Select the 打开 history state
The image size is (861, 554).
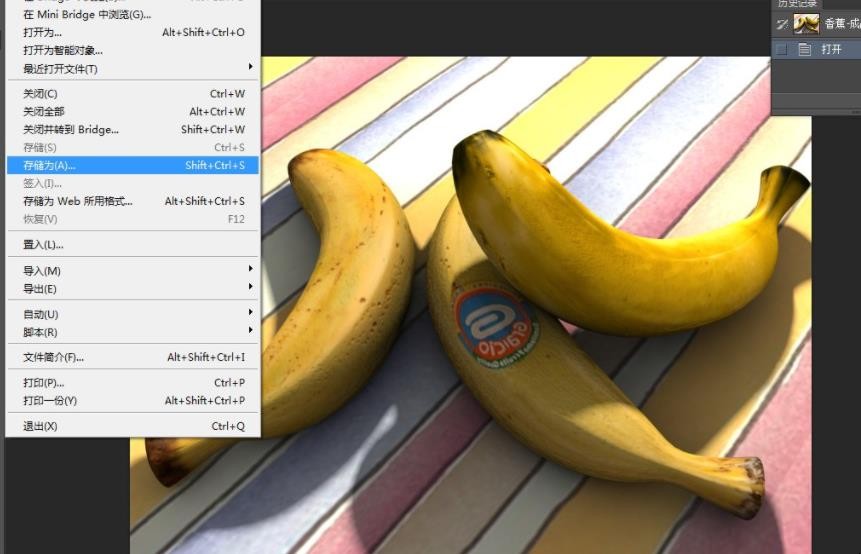(x=817, y=49)
